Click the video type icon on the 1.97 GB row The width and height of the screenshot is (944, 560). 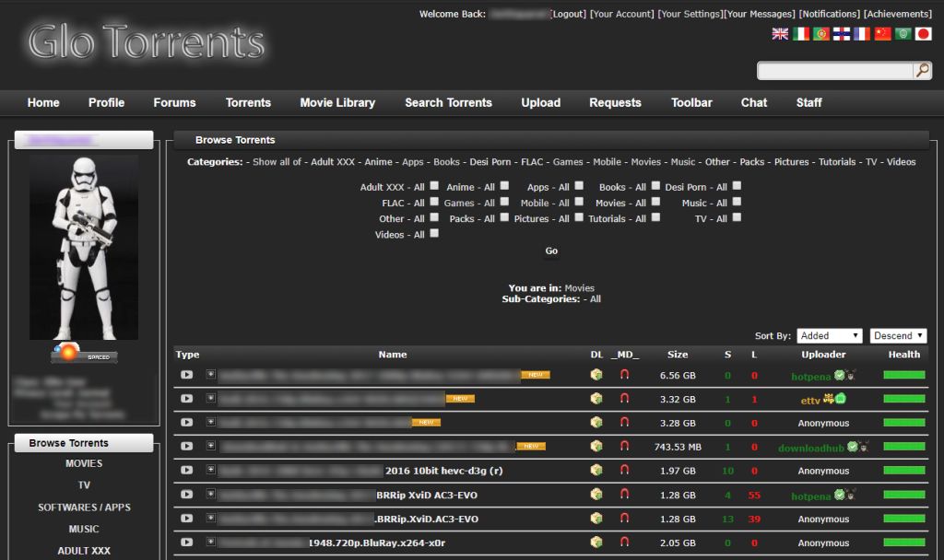click(x=187, y=471)
